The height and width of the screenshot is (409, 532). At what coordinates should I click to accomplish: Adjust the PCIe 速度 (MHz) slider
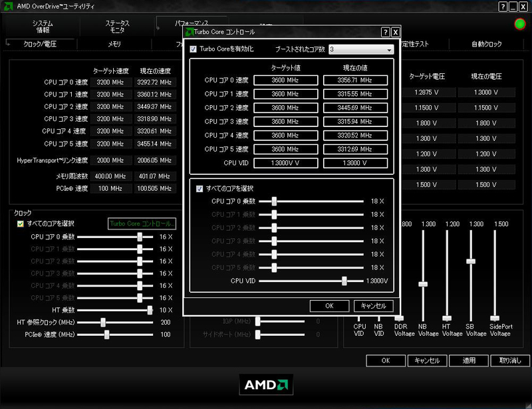click(107, 335)
